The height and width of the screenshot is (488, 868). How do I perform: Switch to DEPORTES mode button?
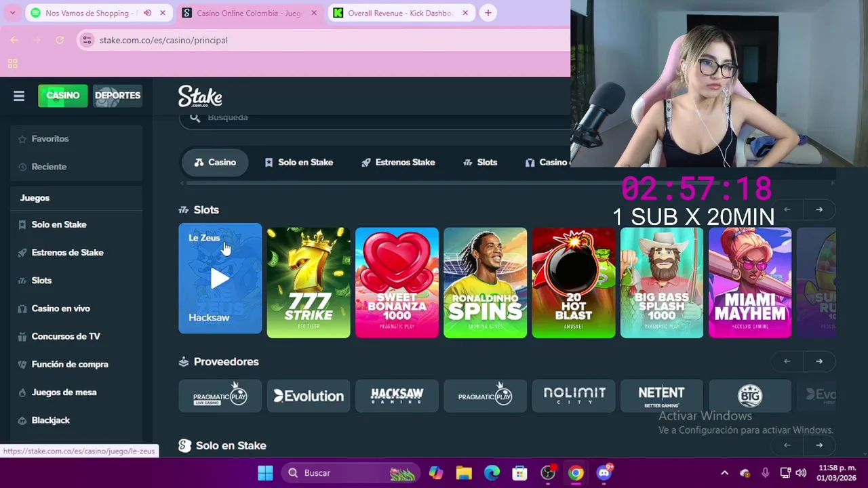click(117, 96)
